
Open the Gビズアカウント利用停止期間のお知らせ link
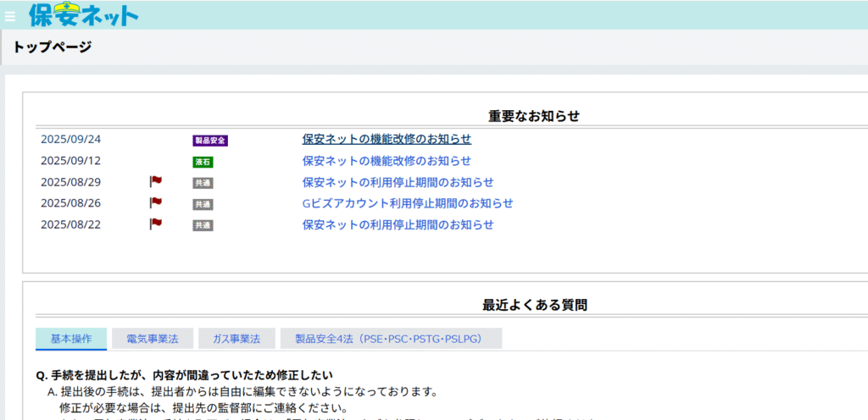point(408,203)
